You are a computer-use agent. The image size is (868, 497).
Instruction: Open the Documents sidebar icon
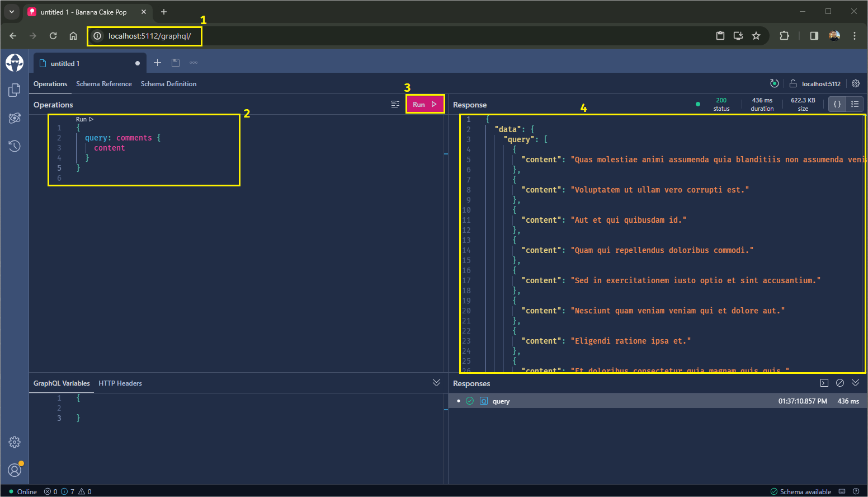pyautogui.click(x=15, y=90)
